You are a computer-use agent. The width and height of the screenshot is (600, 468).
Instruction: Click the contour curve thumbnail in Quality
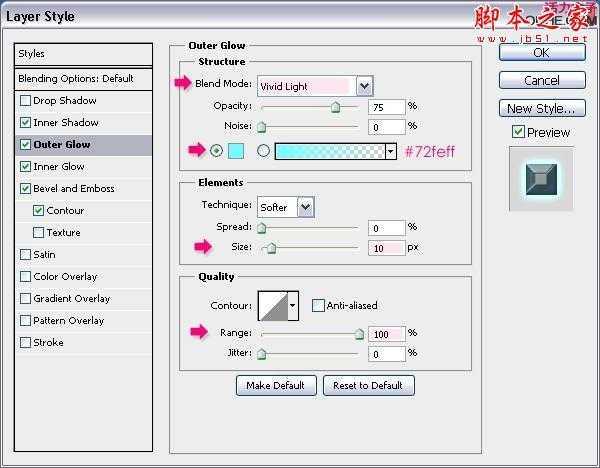[272, 304]
